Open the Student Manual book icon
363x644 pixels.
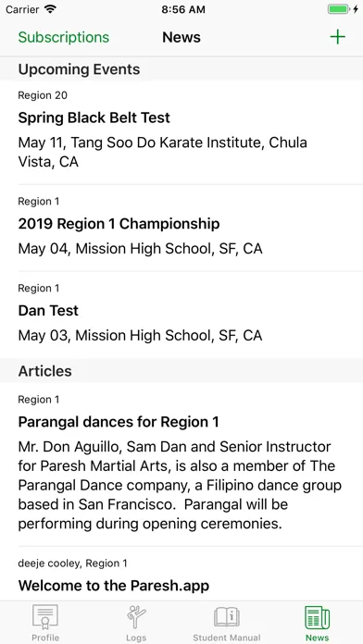tap(227, 617)
